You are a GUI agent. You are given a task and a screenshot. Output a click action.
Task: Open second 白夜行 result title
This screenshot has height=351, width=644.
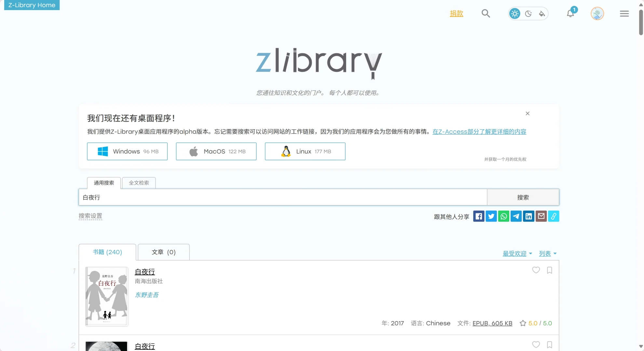click(145, 346)
